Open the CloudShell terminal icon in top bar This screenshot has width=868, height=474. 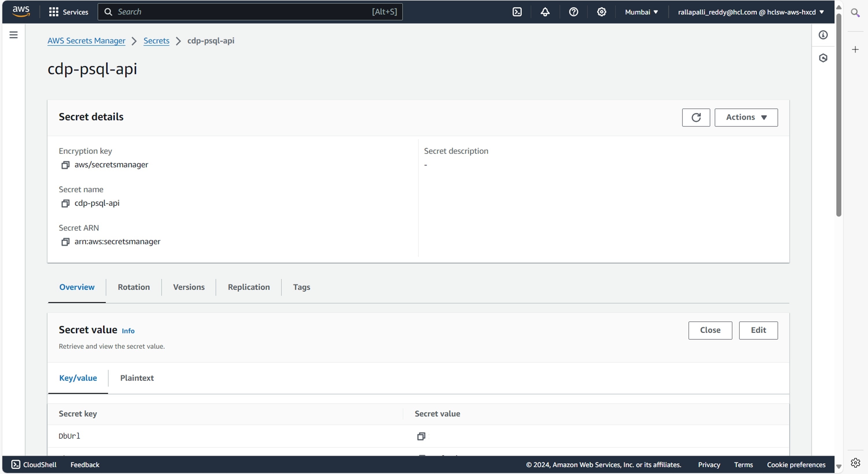(x=517, y=12)
